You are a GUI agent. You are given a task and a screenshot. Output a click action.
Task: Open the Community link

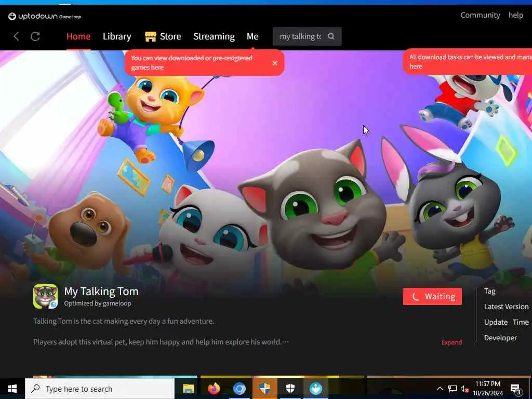[480, 15]
